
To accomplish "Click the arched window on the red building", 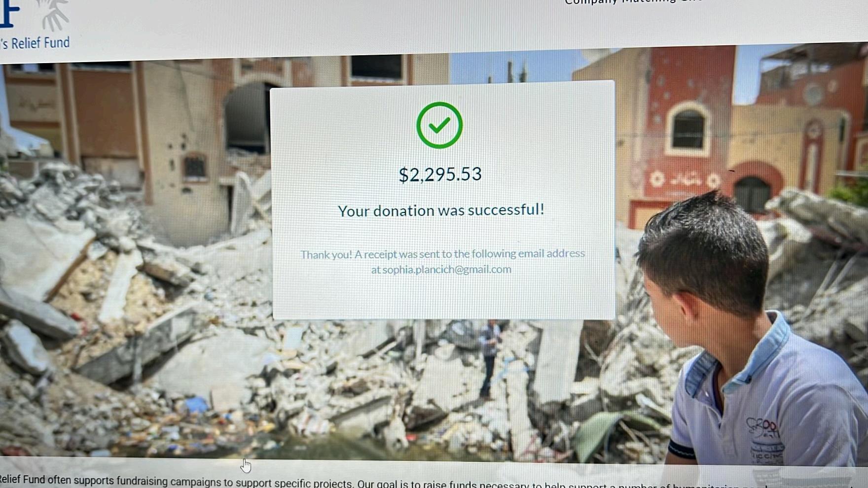I will coord(688,129).
